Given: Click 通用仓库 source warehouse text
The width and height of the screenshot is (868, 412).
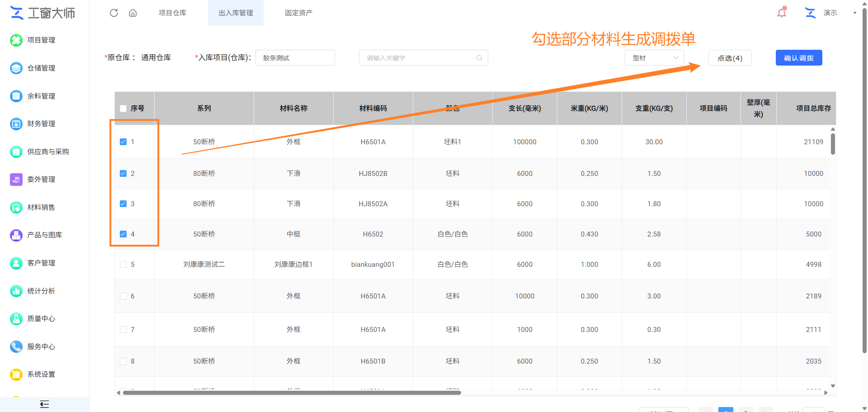Looking at the screenshot, I should coord(156,57).
